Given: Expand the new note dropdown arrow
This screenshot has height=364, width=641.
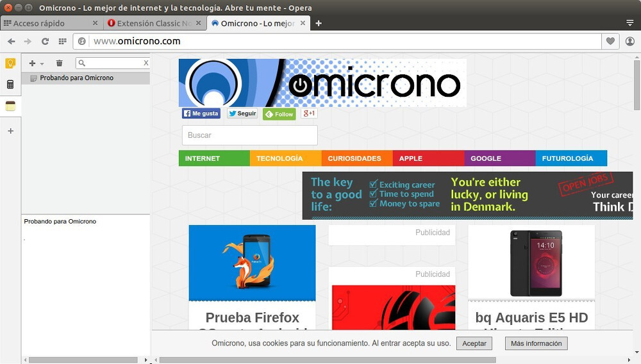Looking at the screenshot, I should coord(42,64).
